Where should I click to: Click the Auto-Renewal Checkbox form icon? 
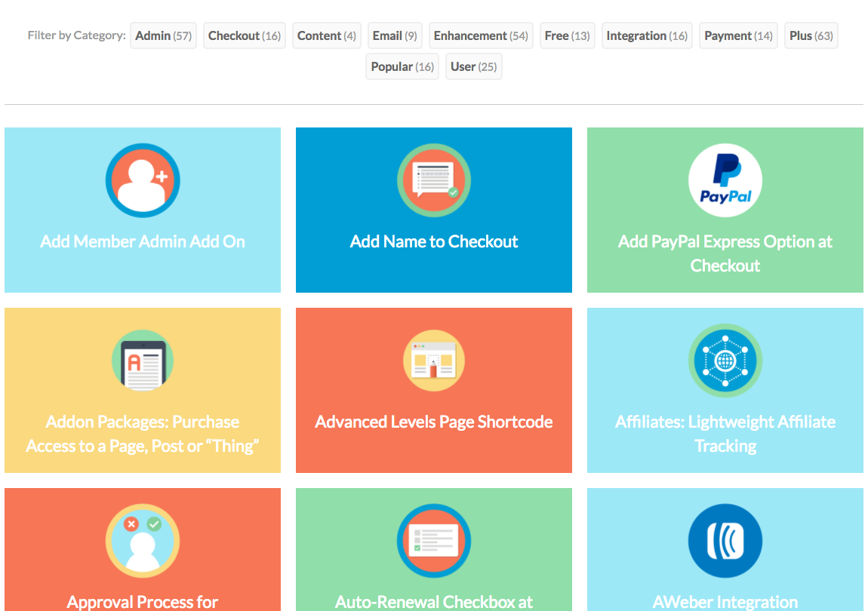pos(434,541)
